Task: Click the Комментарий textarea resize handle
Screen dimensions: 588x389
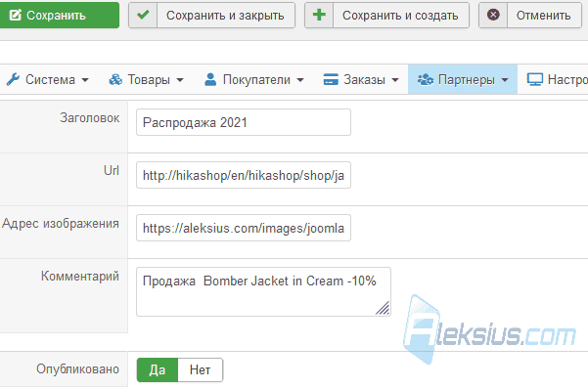Action: (383, 308)
